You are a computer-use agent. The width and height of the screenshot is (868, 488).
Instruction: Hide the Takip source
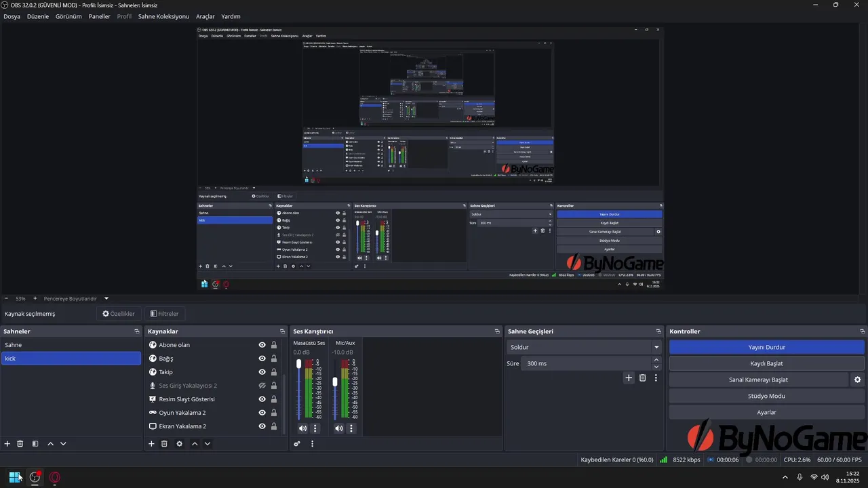[x=262, y=372]
